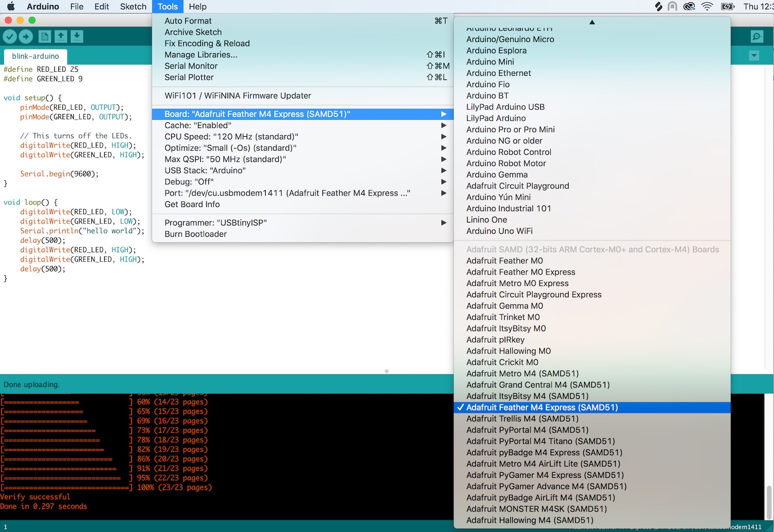Viewport: 774px width, 532px height.
Task: Select Adafruit Metro M4 (SAMD51) board
Action: click(x=592, y=374)
